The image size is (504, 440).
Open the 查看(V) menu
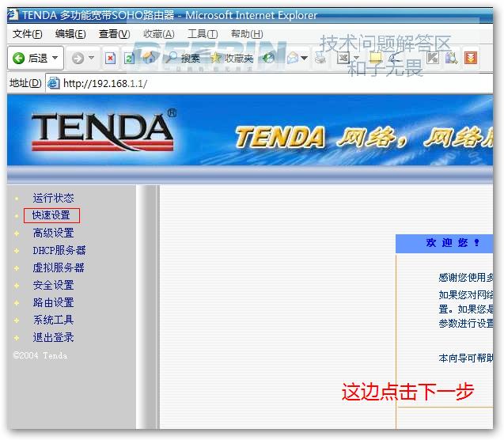(115, 34)
